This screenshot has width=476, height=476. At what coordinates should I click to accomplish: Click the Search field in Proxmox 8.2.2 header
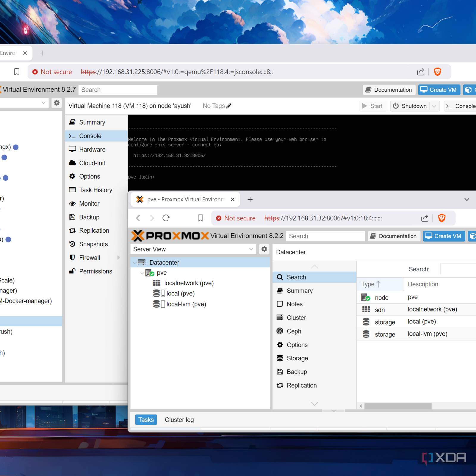point(325,236)
